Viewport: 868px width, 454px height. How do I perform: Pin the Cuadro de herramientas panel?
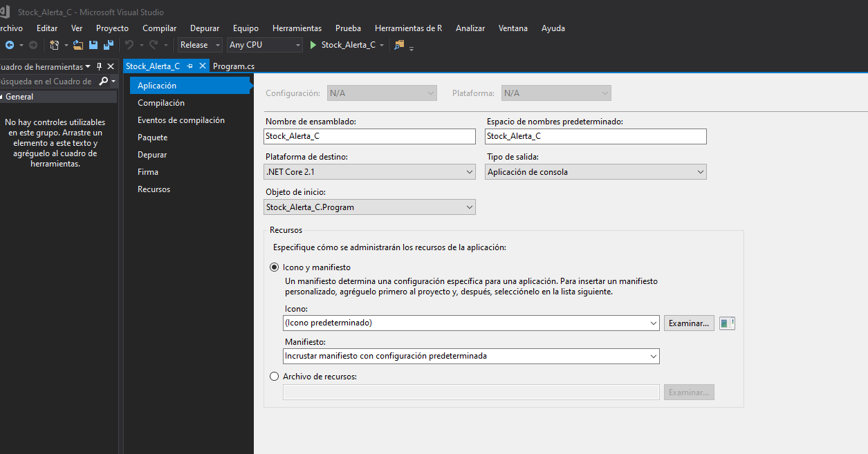99,67
